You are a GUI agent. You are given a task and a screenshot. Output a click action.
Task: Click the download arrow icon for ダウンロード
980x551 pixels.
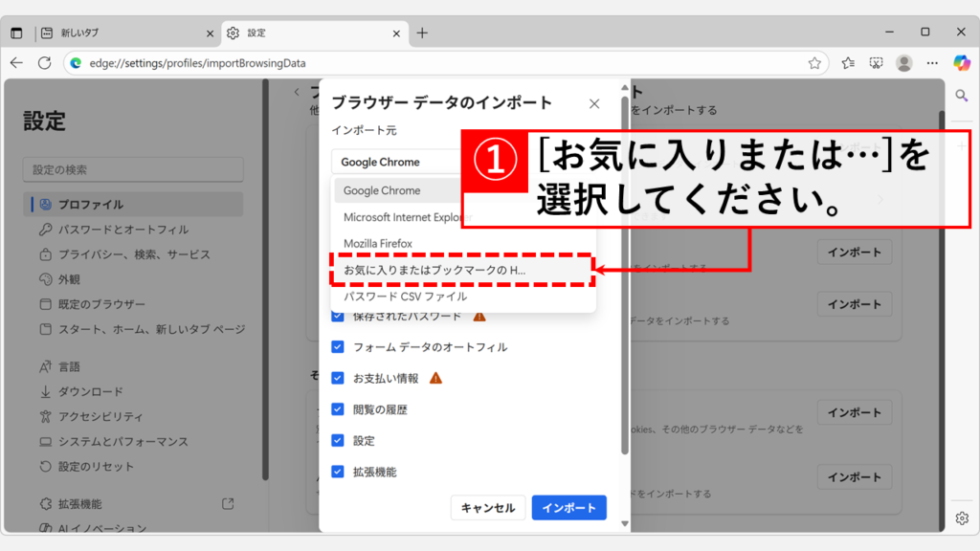[46, 391]
